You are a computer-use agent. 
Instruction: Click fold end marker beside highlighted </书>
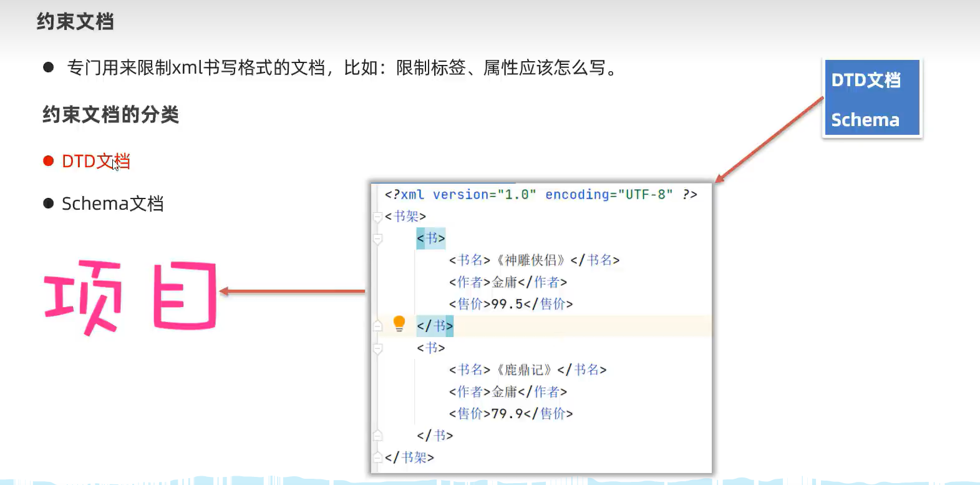377,326
